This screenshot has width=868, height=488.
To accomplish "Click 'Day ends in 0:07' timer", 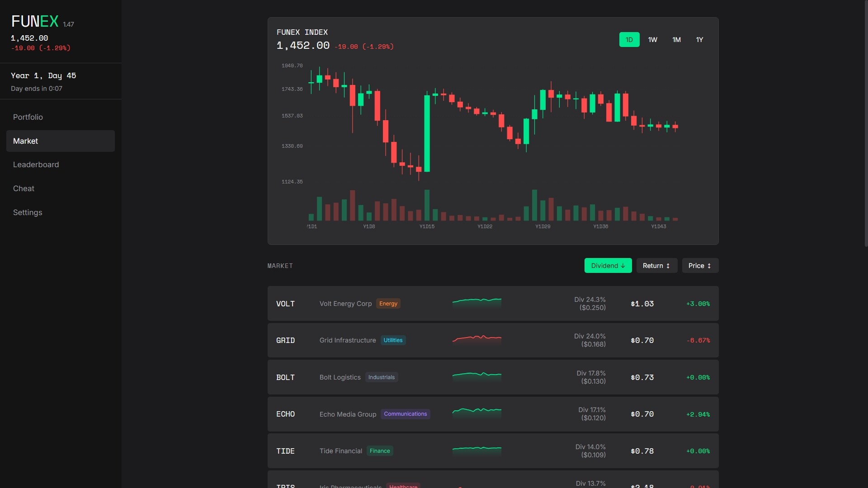I will coord(37,89).
